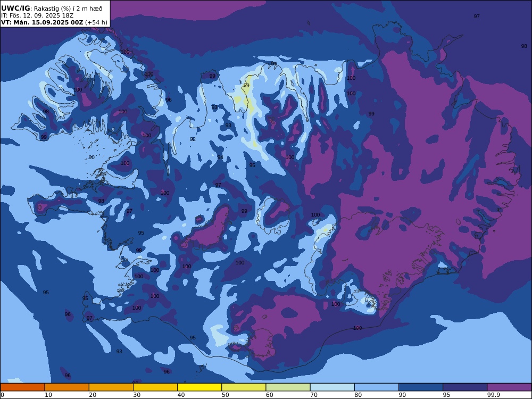Click the light green 60–70 legend swatch
Viewport: 532px width, 399px height.
(x=288, y=387)
